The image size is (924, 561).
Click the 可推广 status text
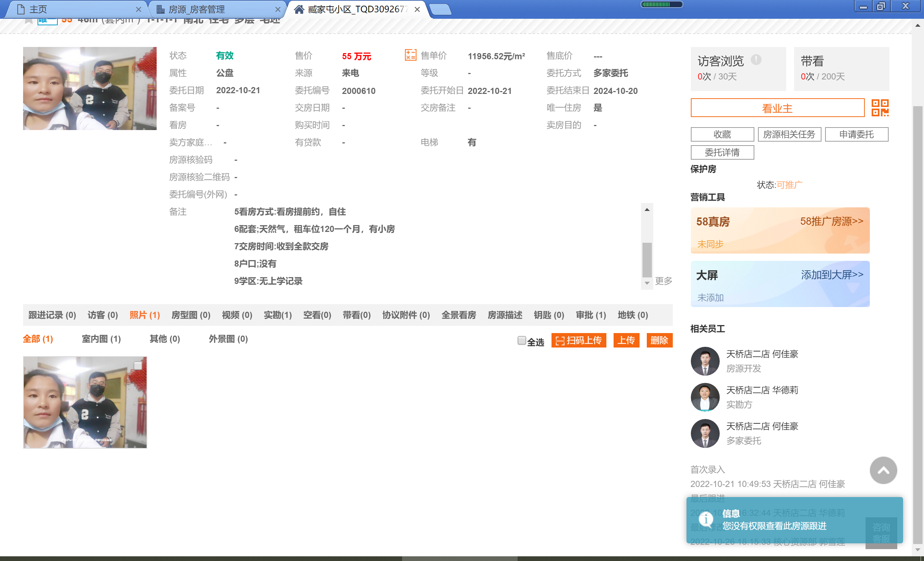coord(789,185)
